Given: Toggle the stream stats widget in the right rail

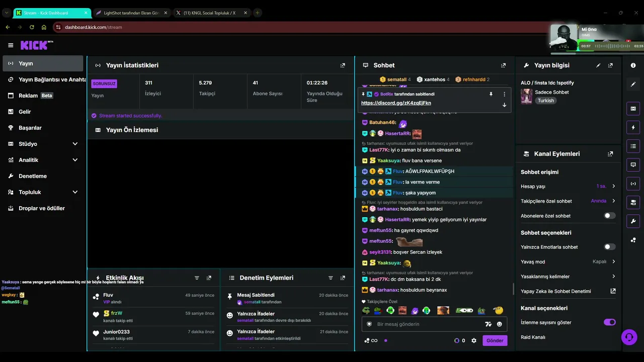Looking at the screenshot, I should tap(633, 184).
